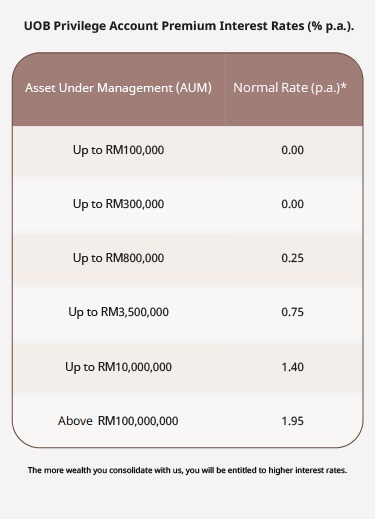
Task: Click the 1.40 rate value
Action: coord(292,367)
